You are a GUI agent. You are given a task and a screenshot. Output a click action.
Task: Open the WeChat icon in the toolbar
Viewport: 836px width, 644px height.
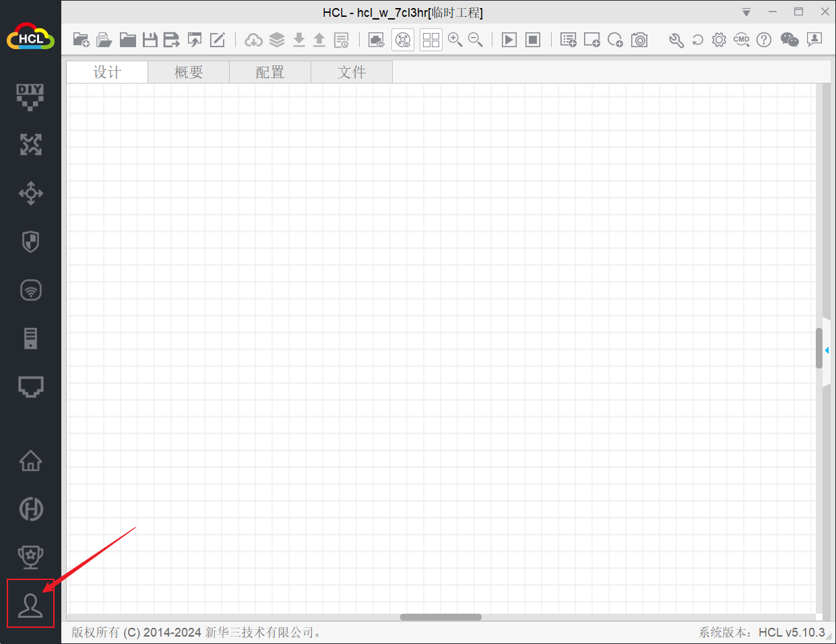tap(789, 40)
